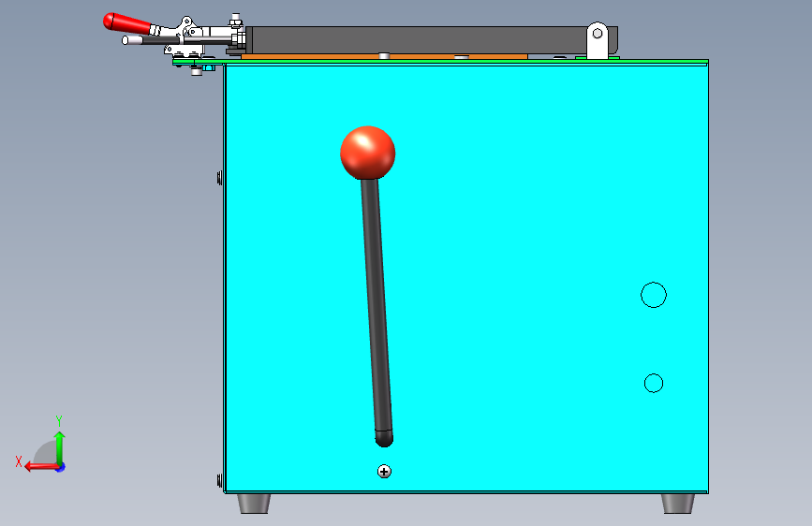
Task: Select the Phillips screw below the lever
Action: pos(384,472)
